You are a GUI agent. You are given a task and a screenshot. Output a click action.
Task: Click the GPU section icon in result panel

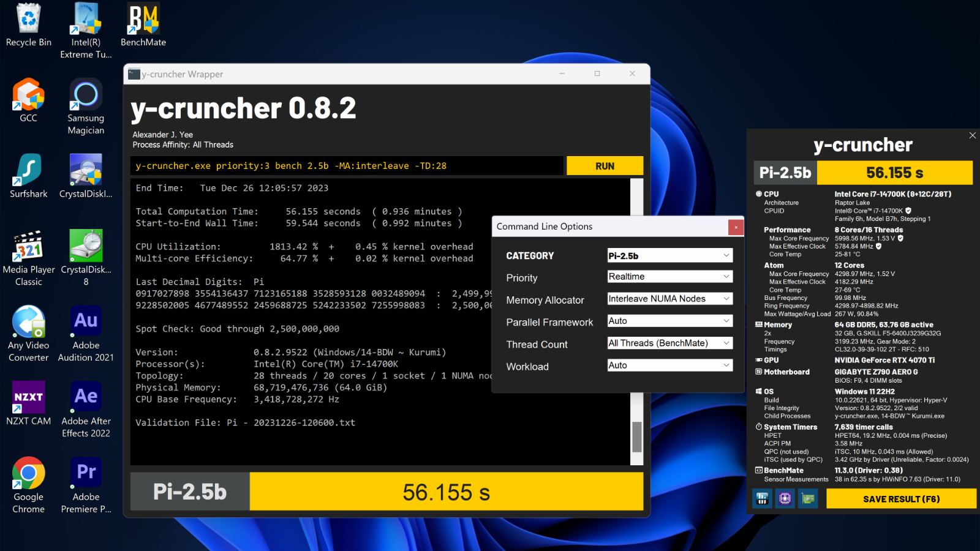[759, 360]
